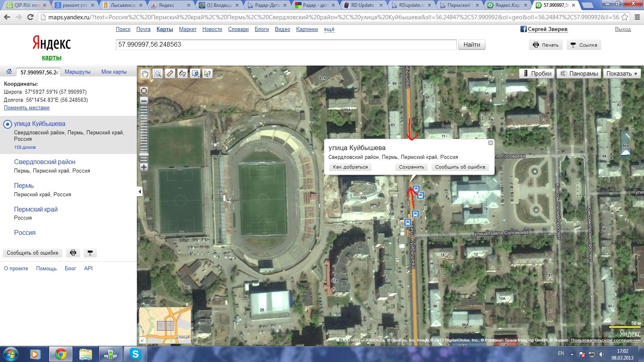
Task: Open the Показать dropdown
Action: (x=622, y=74)
